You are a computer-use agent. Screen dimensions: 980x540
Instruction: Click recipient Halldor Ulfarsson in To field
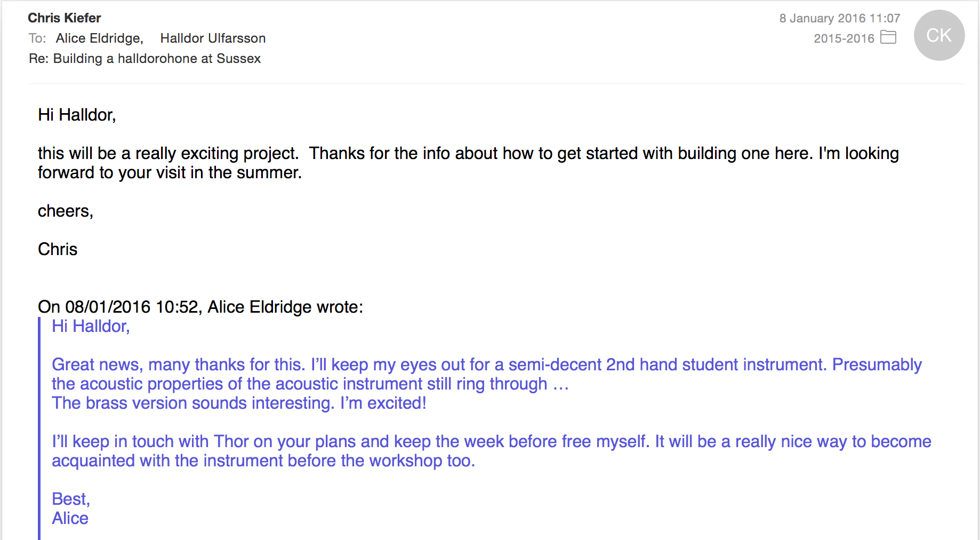(213, 38)
